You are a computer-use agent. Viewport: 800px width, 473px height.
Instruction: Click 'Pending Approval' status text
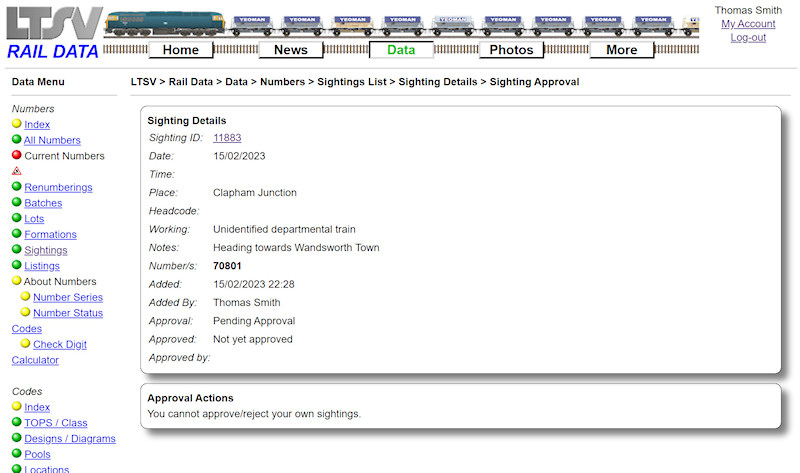point(254,321)
